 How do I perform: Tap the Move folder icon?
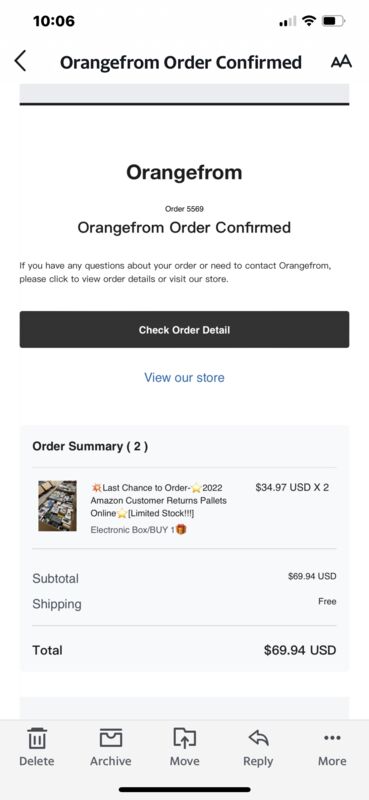(184, 738)
